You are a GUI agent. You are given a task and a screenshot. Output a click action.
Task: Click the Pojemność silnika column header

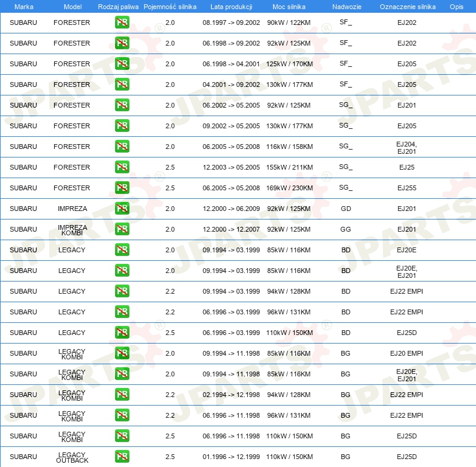click(x=170, y=7)
